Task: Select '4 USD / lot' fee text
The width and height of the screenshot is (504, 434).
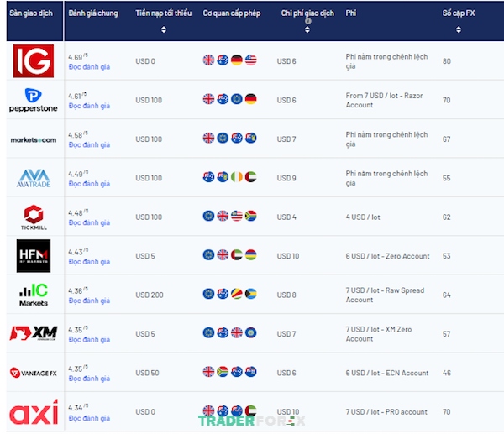Action: point(363,217)
